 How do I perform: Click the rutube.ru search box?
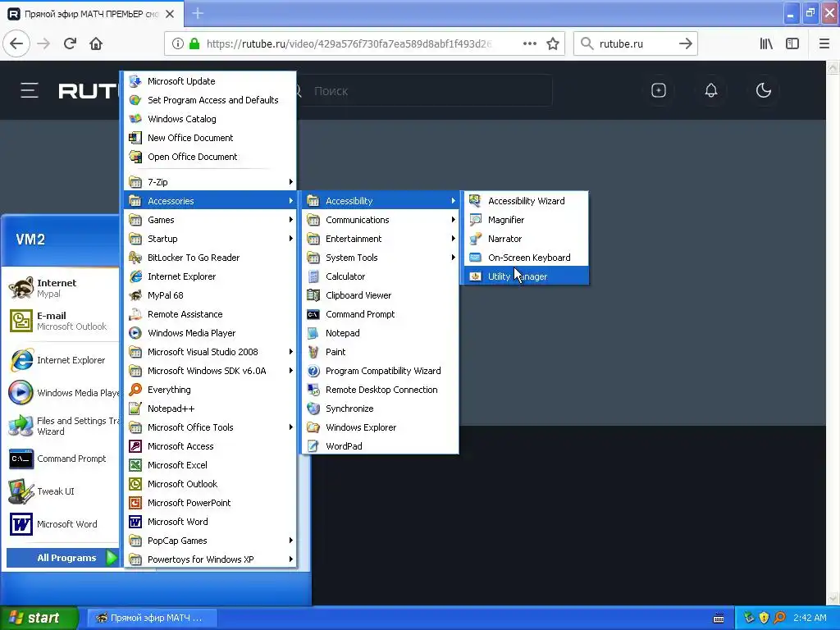coord(636,44)
